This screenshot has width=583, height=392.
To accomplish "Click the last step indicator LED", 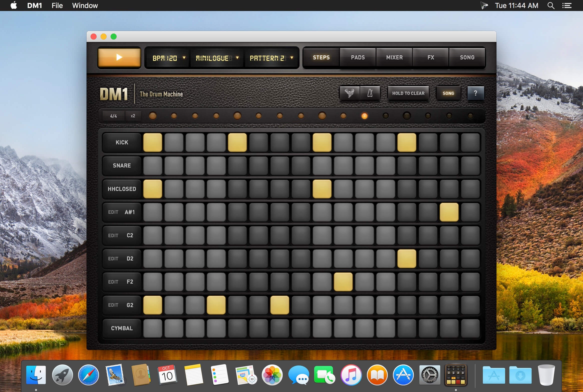I will (470, 116).
